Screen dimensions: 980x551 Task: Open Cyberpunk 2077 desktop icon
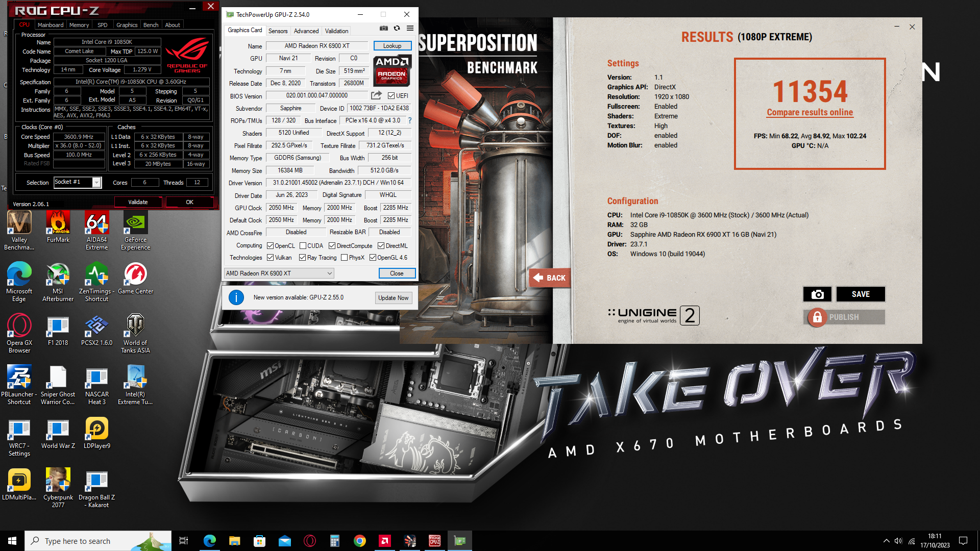tap(58, 488)
